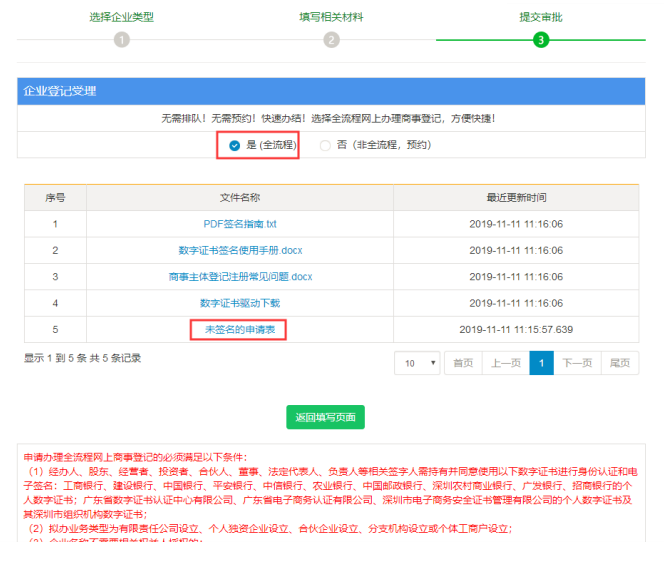The width and height of the screenshot is (664, 562).
Task: Download 数字证书签名使用手册.docx
Action: 240,250
